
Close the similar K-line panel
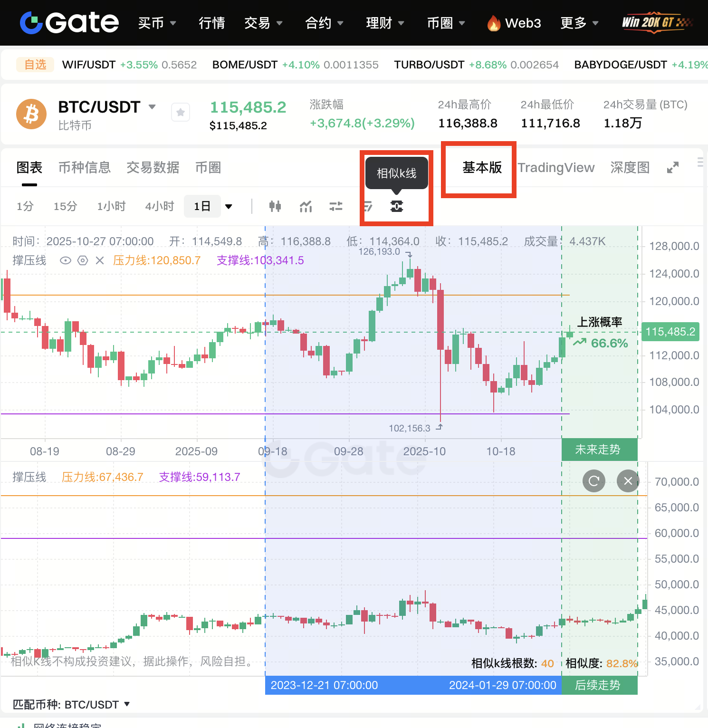[x=628, y=481]
